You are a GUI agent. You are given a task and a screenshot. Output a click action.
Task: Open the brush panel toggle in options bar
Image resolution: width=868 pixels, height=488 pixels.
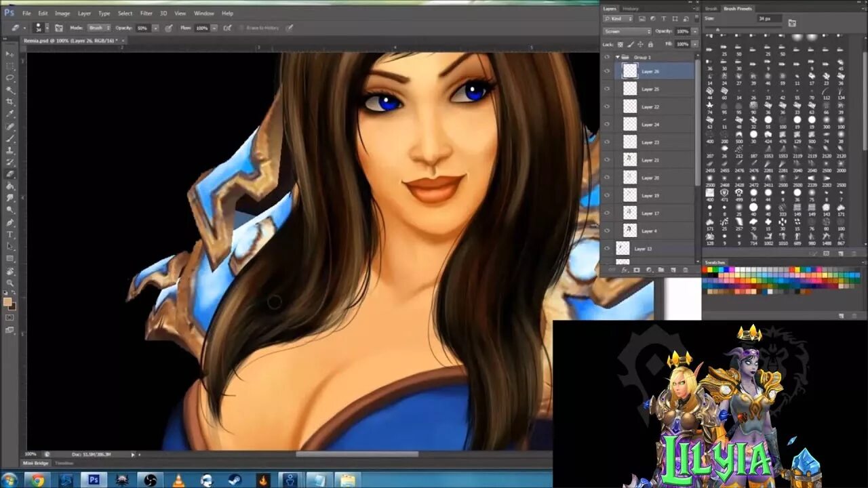pyautogui.click(x=59, y=28)
